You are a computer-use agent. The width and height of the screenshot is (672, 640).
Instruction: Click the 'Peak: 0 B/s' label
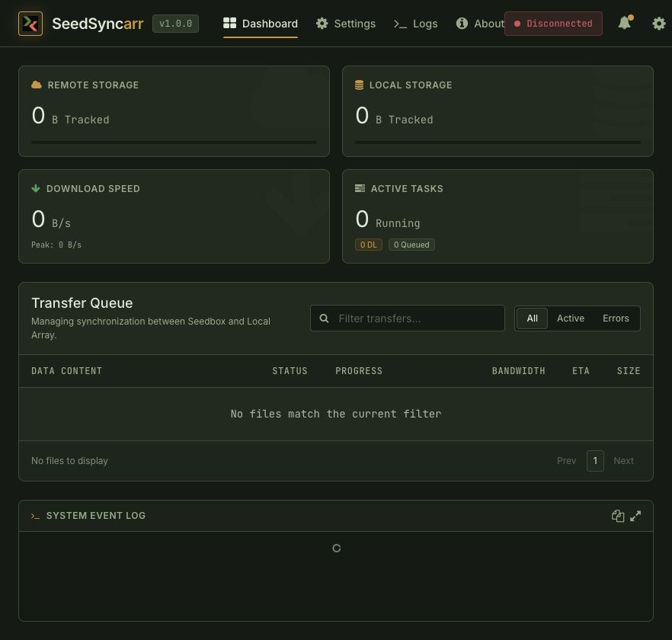click(56, 245)
